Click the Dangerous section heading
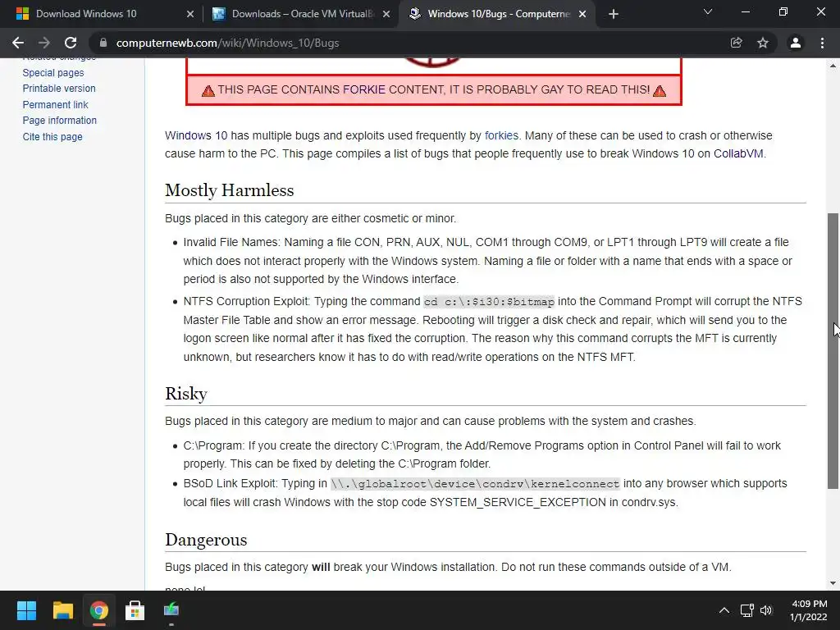The height and width of the screenshot is (630, 840). tap(206, 540)
